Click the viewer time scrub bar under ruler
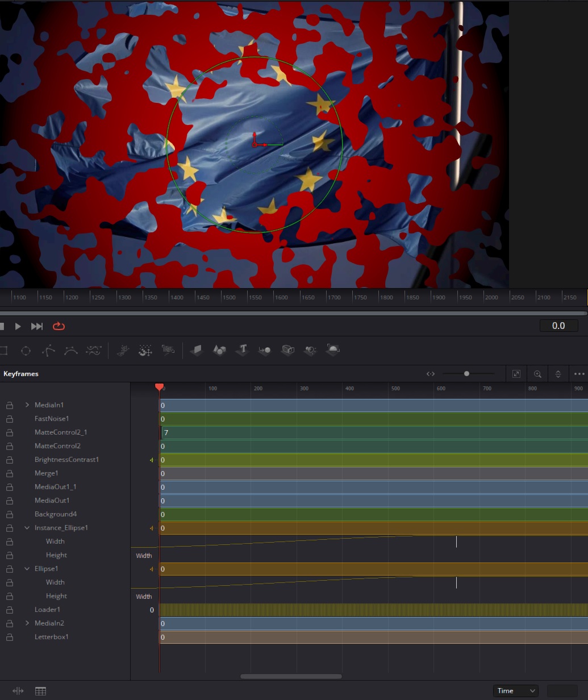Image resolution: width=588 pixels, height=700 pixels. point(294,313)
